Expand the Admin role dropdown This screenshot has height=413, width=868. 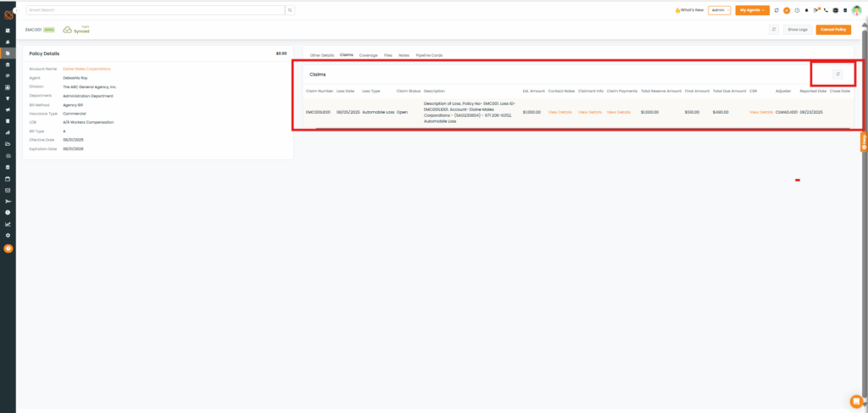point(719,10)
